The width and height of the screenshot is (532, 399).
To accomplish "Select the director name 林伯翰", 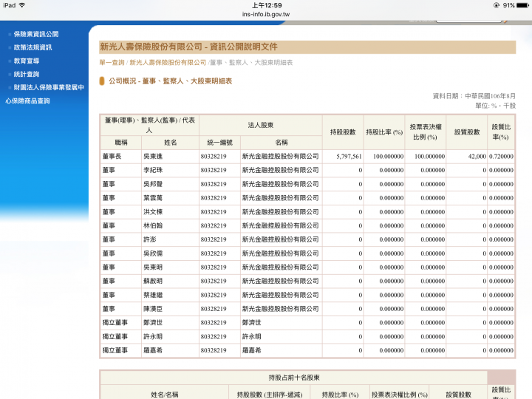I will tap(153, 225).
